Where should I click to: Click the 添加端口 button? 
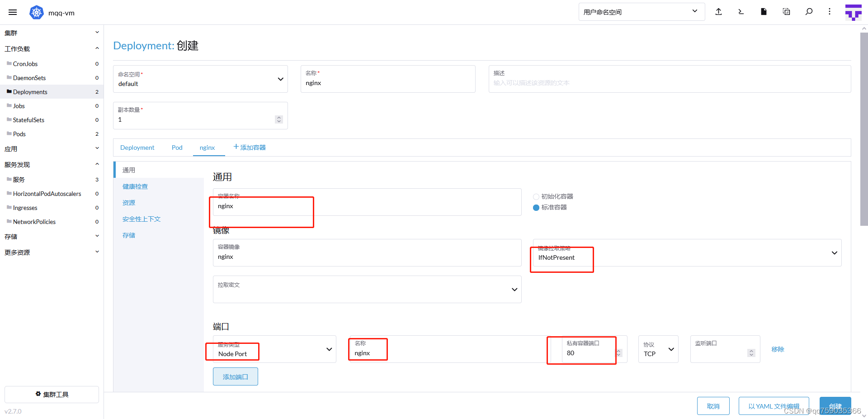[x=236, y=376]
